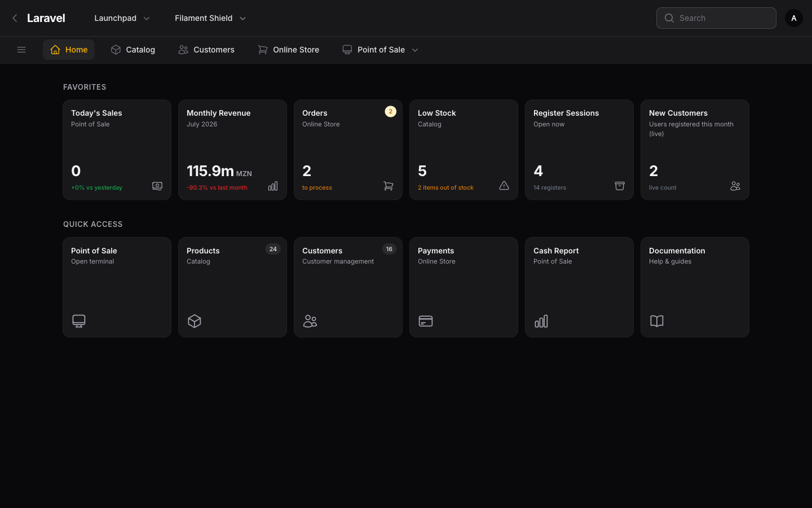Click the Search input field
The width and height of the screenshot is (812, 508).
click(716, 18)
